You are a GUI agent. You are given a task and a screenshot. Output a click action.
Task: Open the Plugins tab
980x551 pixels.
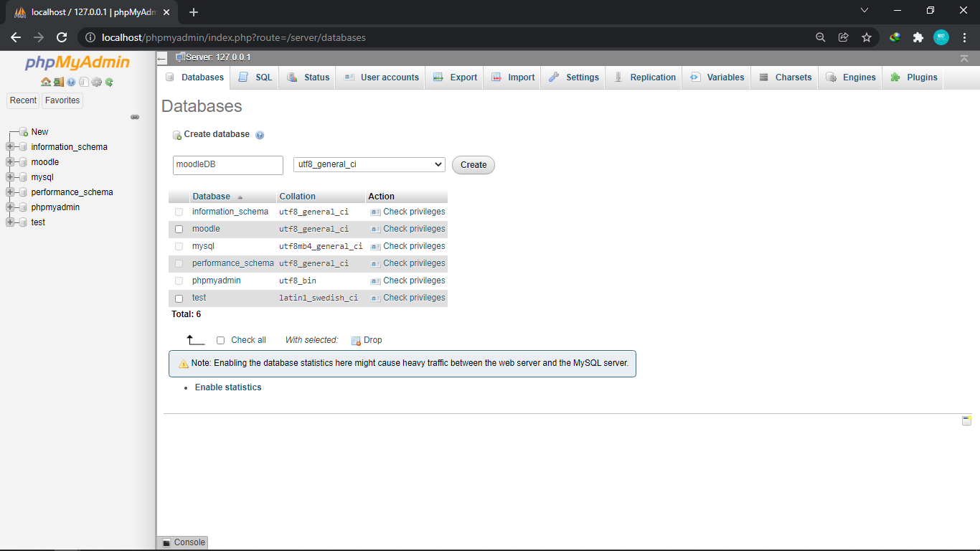pyautogui.click(x=914, y=77)
